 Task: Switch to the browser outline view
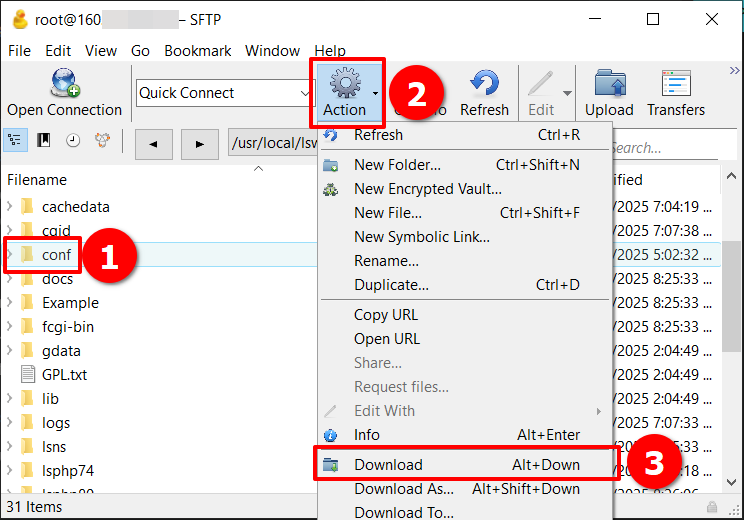click(x=16, y=141)
